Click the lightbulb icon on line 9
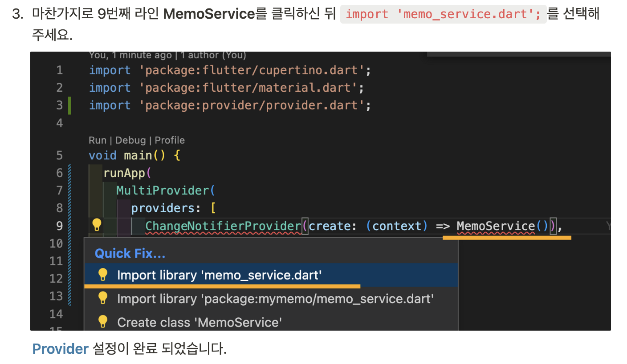 97,225
